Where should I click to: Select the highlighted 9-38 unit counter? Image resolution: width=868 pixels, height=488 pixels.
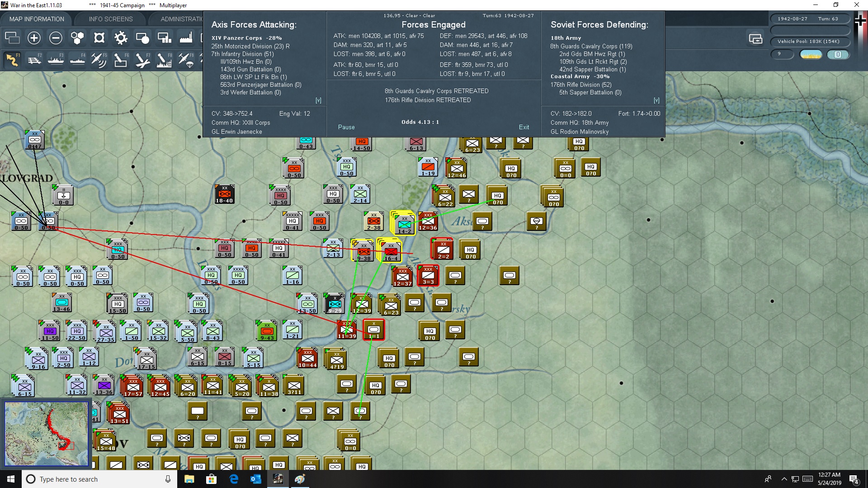[x=363, y=251]
